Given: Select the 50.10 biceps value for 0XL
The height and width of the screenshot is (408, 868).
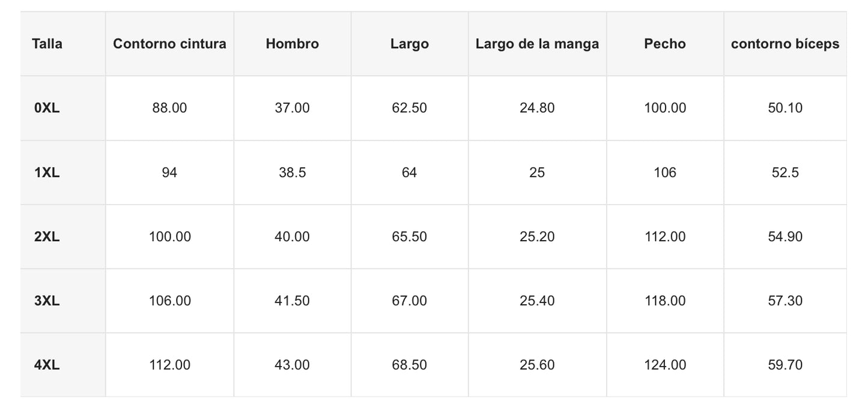Looking at the screenshot, I should point(785,108).
